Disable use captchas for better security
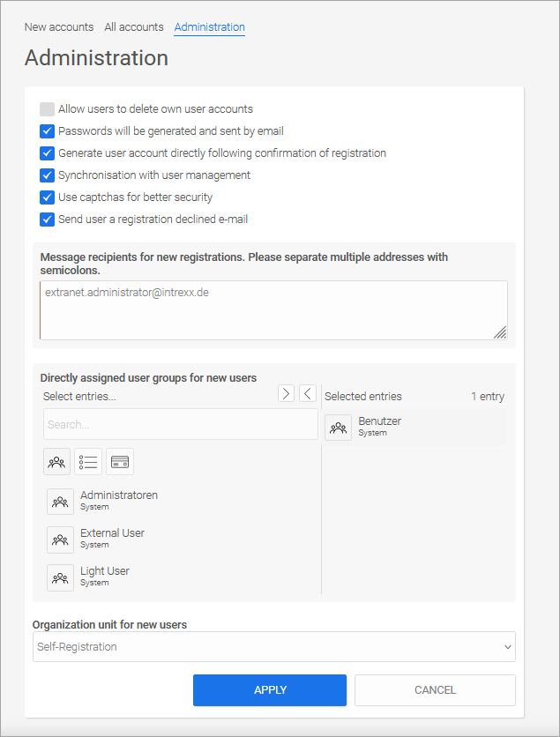Image resolution: width=560 pixels, height=737 pixels. (48, 197)
